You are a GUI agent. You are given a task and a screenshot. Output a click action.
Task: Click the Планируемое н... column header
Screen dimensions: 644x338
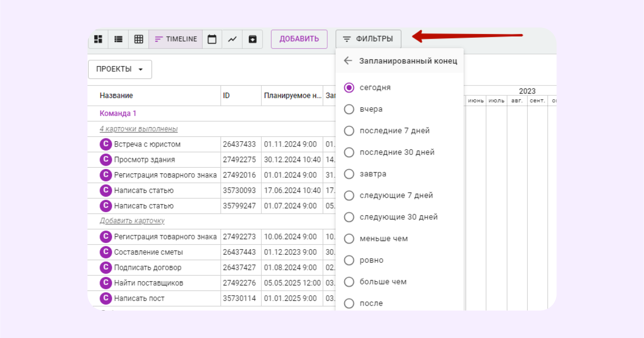[x=292, y=96]
